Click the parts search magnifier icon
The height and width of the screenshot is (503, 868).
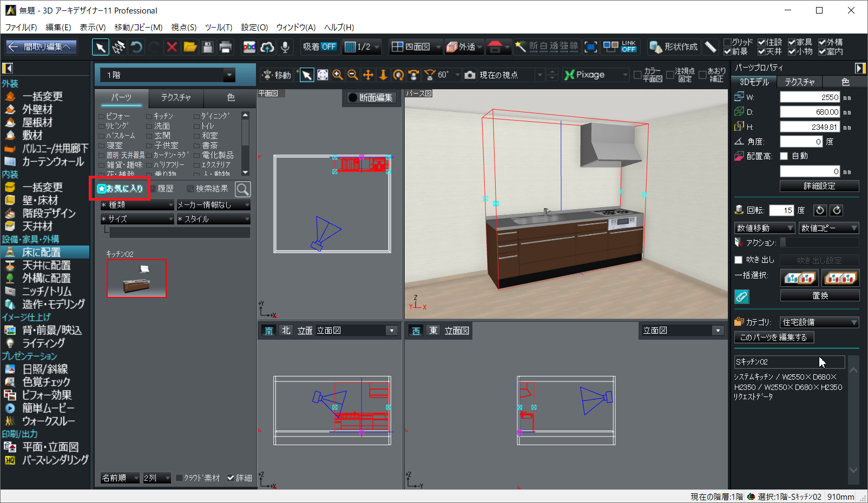click(243, 189)
